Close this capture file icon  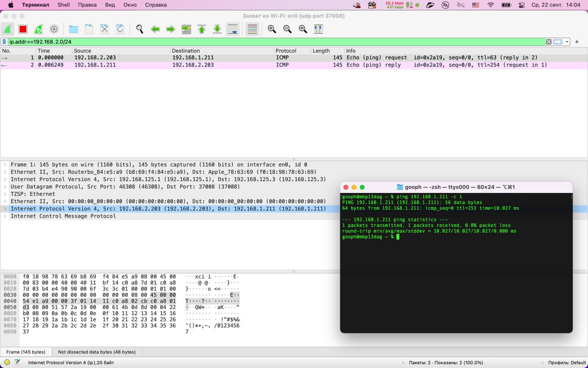click(105, 29)
